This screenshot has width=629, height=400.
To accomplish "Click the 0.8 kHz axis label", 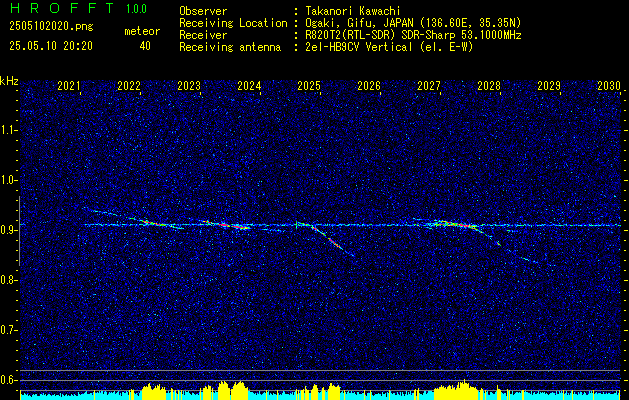I will pyautogui.click(x=9, y=280).
